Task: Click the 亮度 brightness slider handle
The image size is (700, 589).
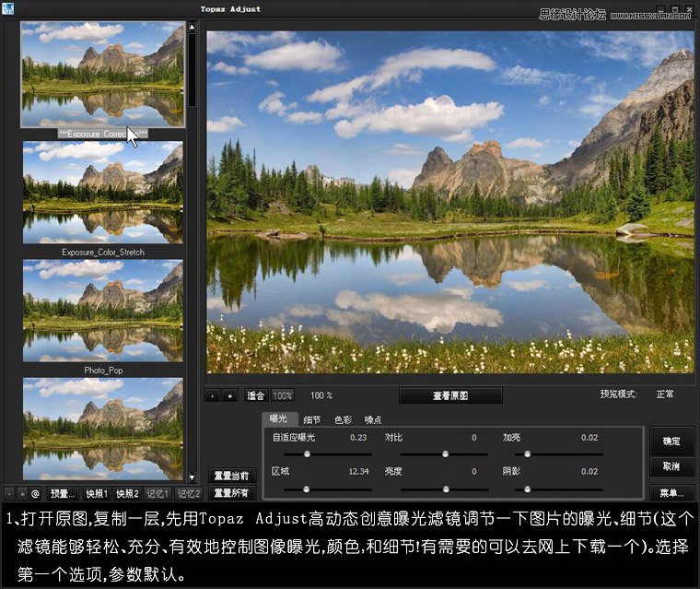Action: (446, 489)
